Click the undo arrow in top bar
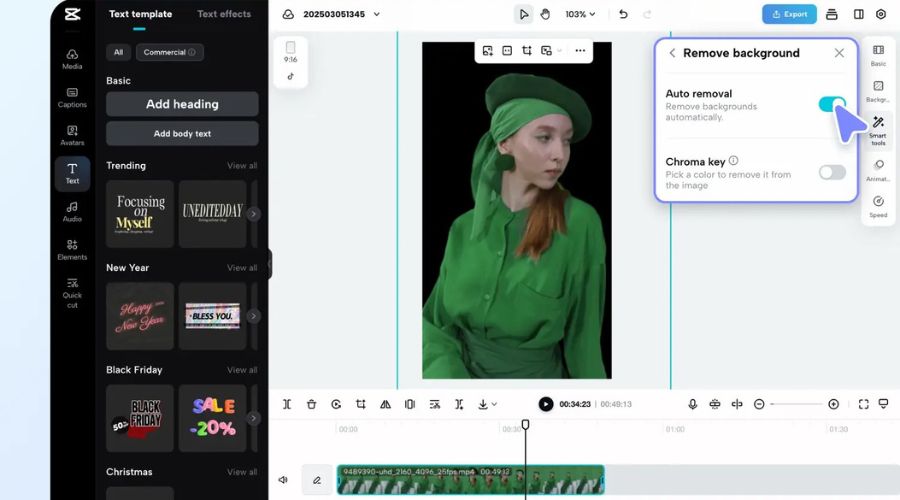 [623, 14]
